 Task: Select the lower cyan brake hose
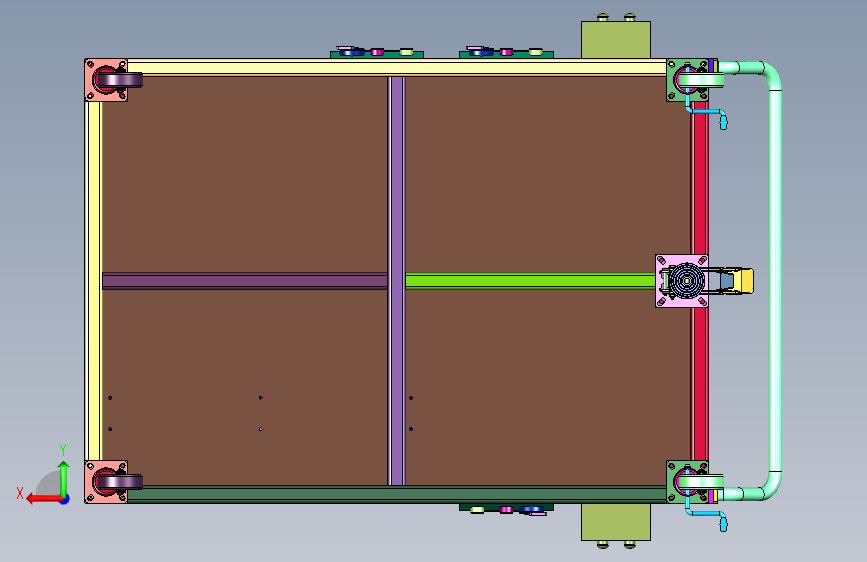707,514
